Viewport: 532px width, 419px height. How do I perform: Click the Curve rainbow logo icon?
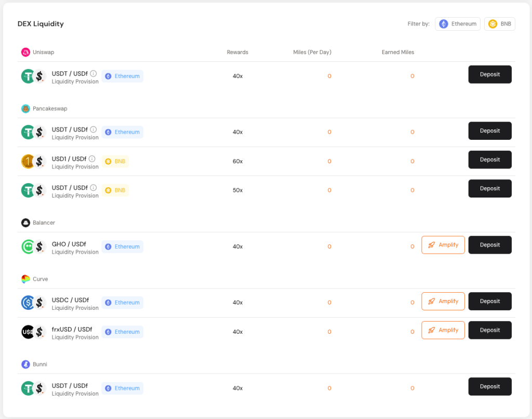point(25,279)
